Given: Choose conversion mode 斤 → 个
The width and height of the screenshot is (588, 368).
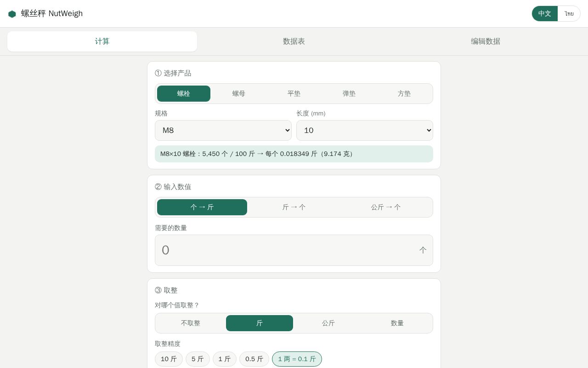Looking at the screenshot, I should (294, 207).
